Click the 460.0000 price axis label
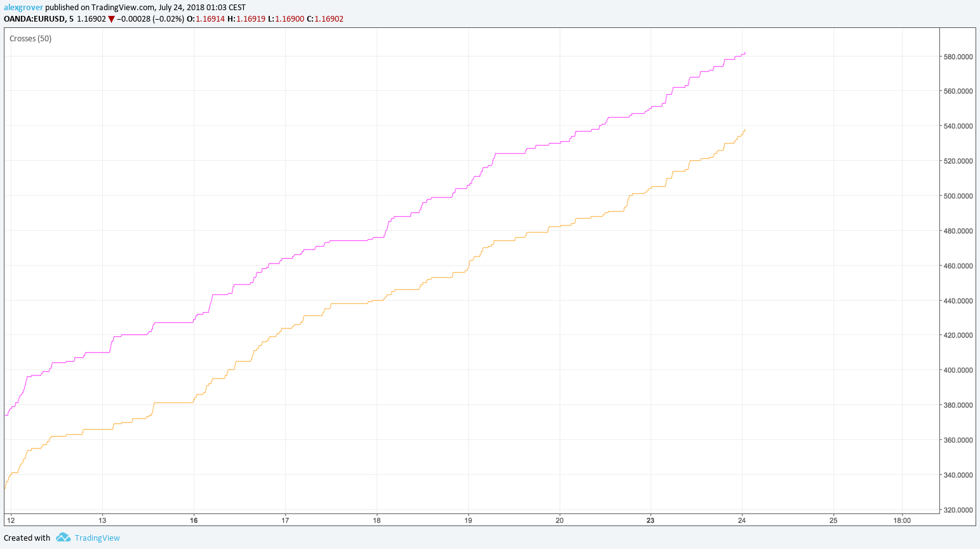The width and height of the screenshot is (980, 549). [958, 266]
